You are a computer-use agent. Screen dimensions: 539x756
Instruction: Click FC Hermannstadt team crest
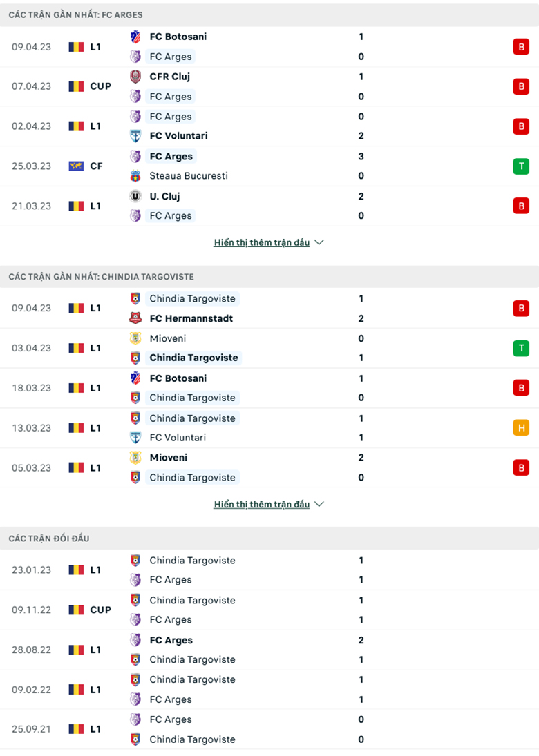point(135,318)
